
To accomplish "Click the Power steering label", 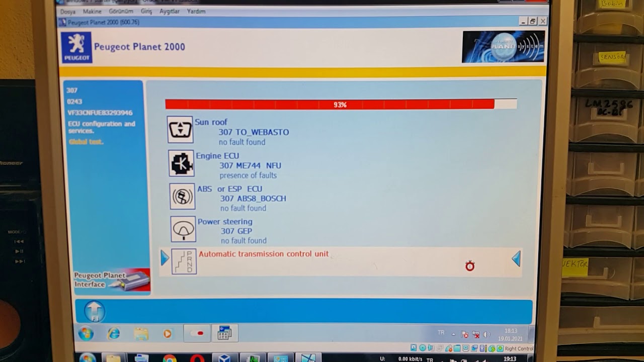I will pyautogui.click(x=225, y=222).
